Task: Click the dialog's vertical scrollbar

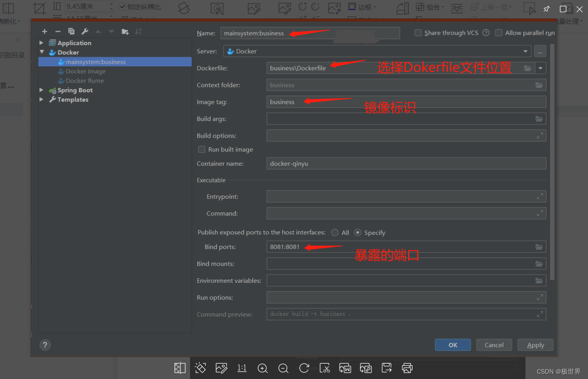Action: [x=552, y=162]
